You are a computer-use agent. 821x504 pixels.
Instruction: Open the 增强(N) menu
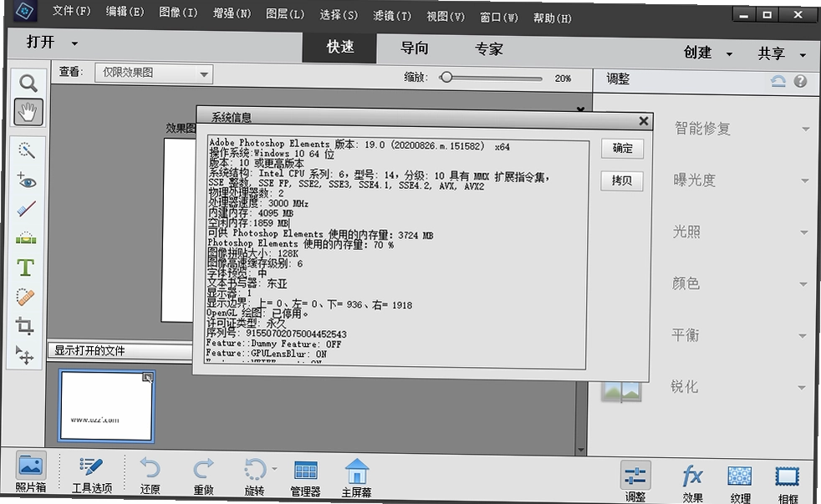(232, 13)
